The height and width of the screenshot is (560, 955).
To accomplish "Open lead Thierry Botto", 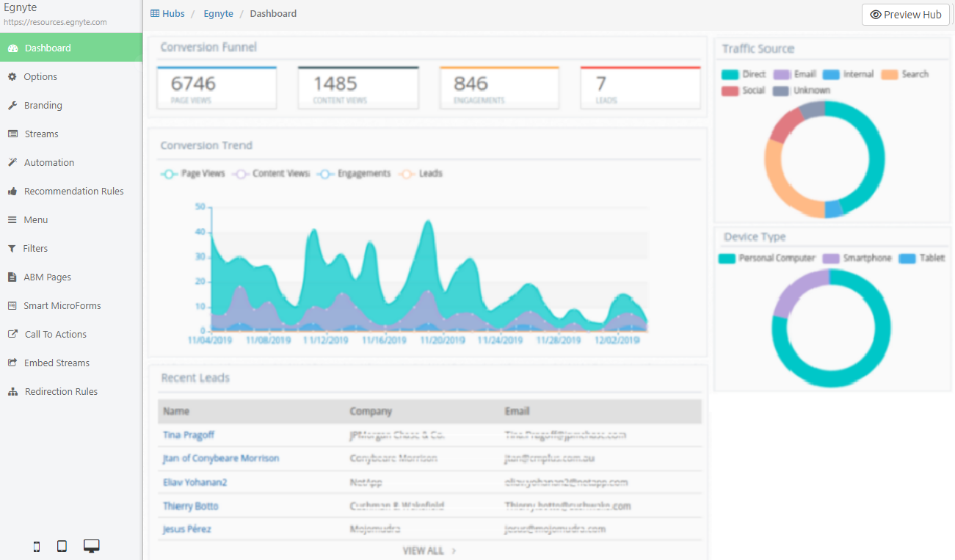I will [190, 506].
